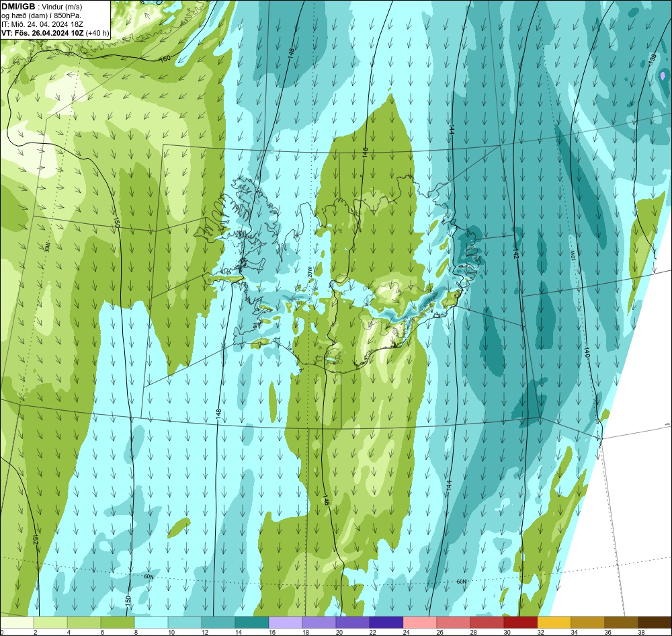This screenshot has height=636, width=672.
Task: Click the '10W' longitude label
Action: (x=572, y=255)
